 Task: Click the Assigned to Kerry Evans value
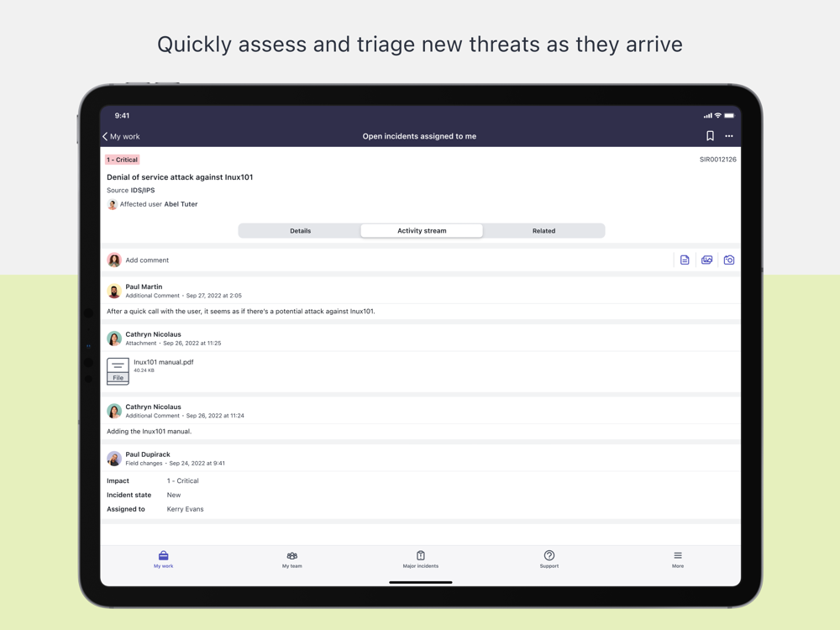point(185,509)
